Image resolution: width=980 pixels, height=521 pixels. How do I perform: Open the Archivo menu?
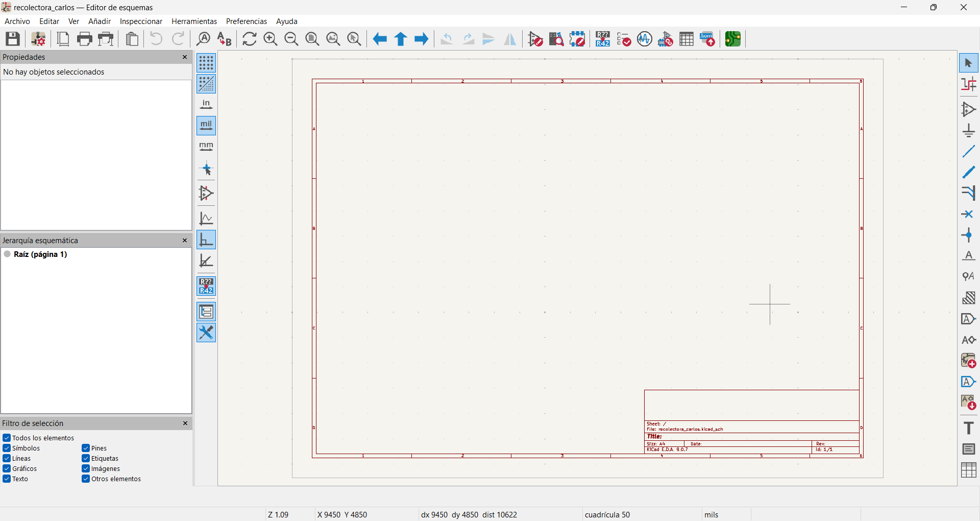point(17,21)
